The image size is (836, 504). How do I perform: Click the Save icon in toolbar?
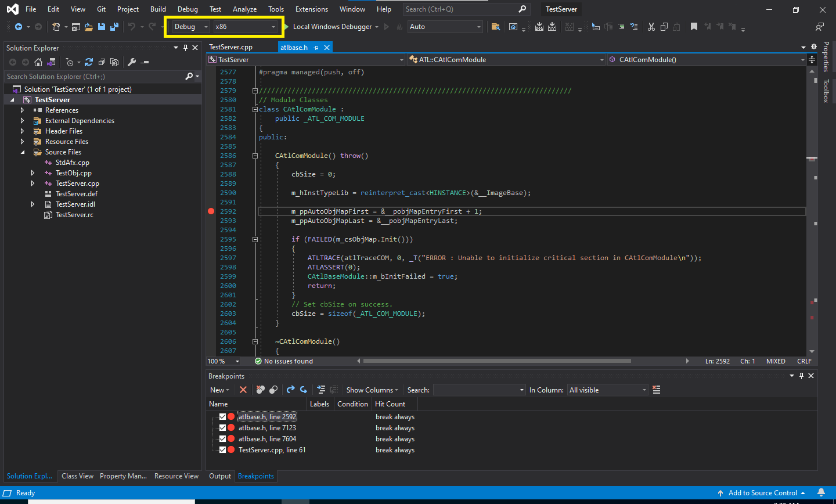coord(102,27)
